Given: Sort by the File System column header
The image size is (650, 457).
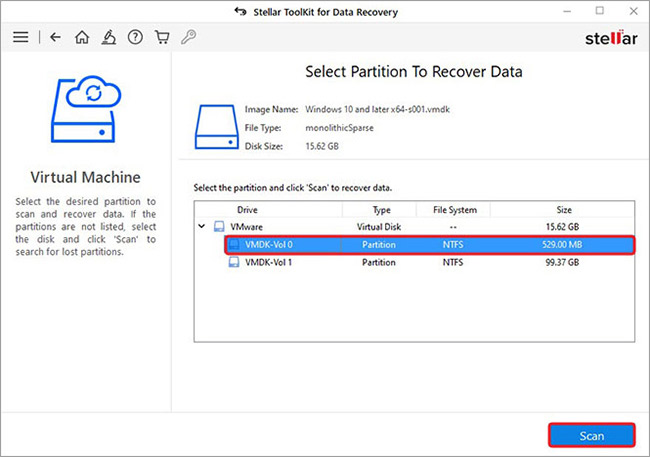Looking at the screenshot, I should [453, 210].
